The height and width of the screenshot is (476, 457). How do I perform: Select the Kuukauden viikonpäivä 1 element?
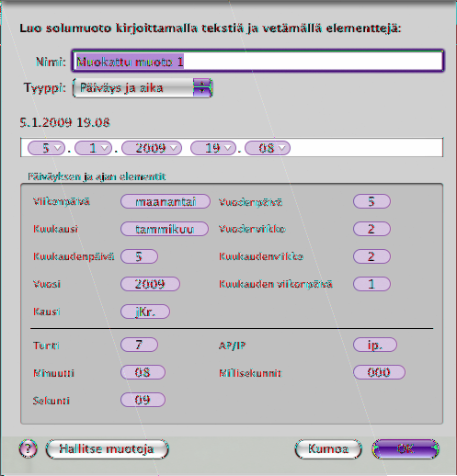click(371, 284)
